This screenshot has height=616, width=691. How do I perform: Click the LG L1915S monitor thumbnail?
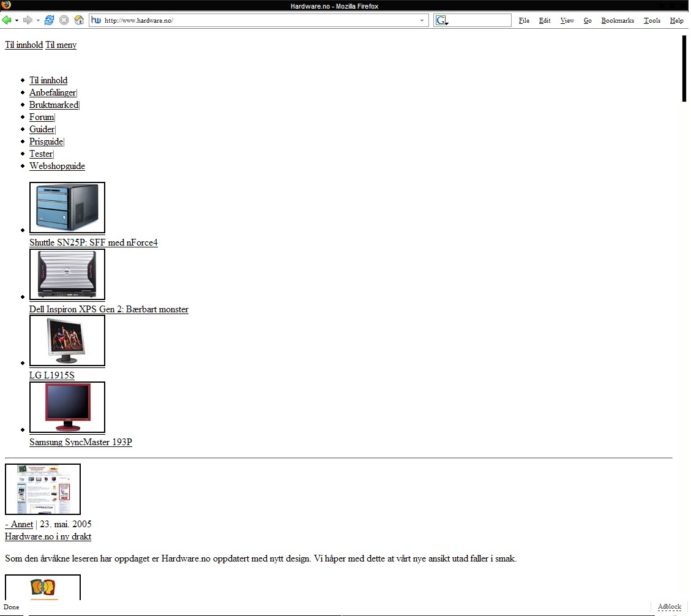pos(67,340)
